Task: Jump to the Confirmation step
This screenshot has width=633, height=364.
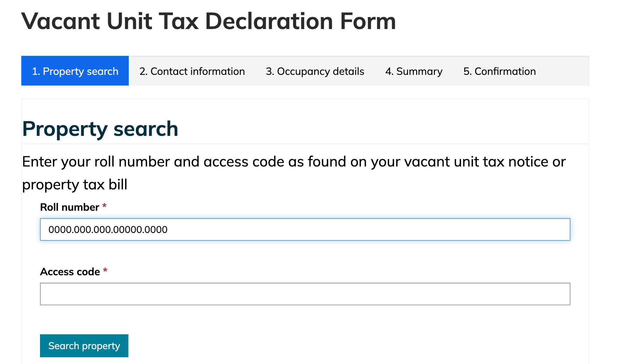Action: [499, 71]
